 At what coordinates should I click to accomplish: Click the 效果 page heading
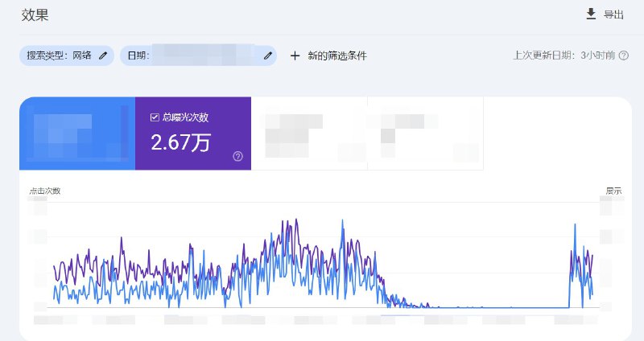coord(35,14)
